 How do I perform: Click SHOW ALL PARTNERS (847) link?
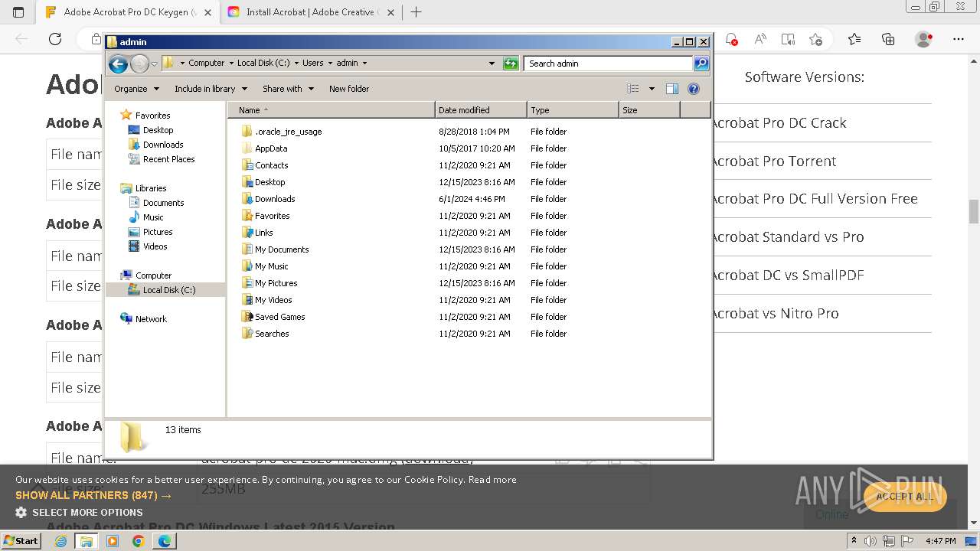coord(93,496)
